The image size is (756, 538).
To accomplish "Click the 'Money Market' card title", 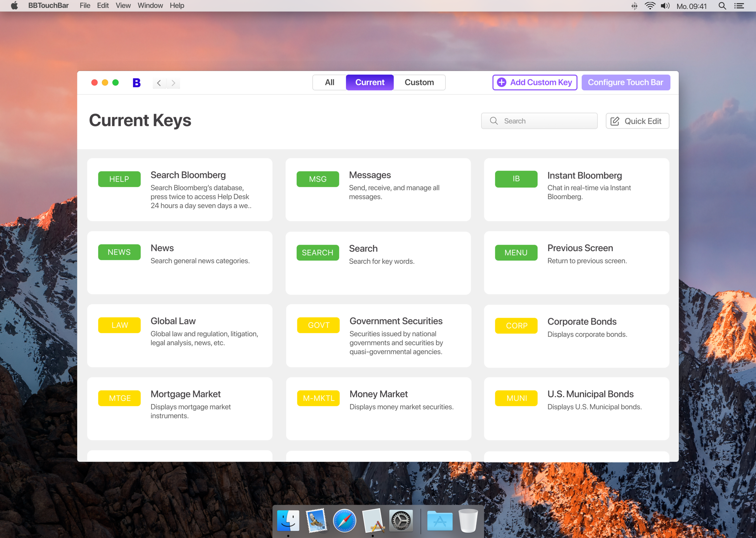I will (379, 394).
